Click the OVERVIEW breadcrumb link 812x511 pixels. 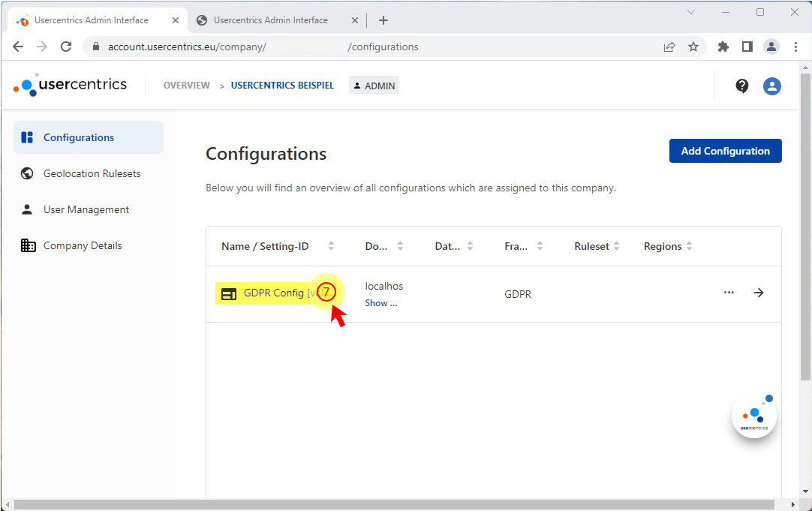tap(187, 86)
